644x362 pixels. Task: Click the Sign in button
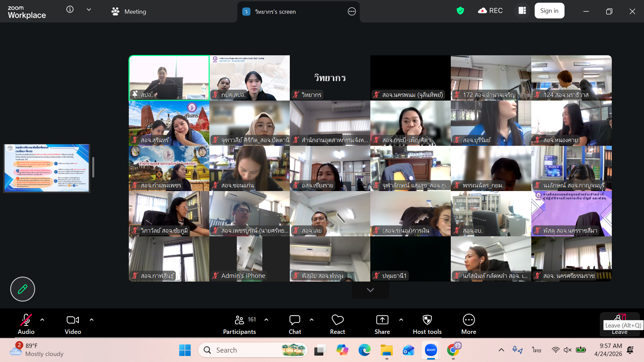549,11
